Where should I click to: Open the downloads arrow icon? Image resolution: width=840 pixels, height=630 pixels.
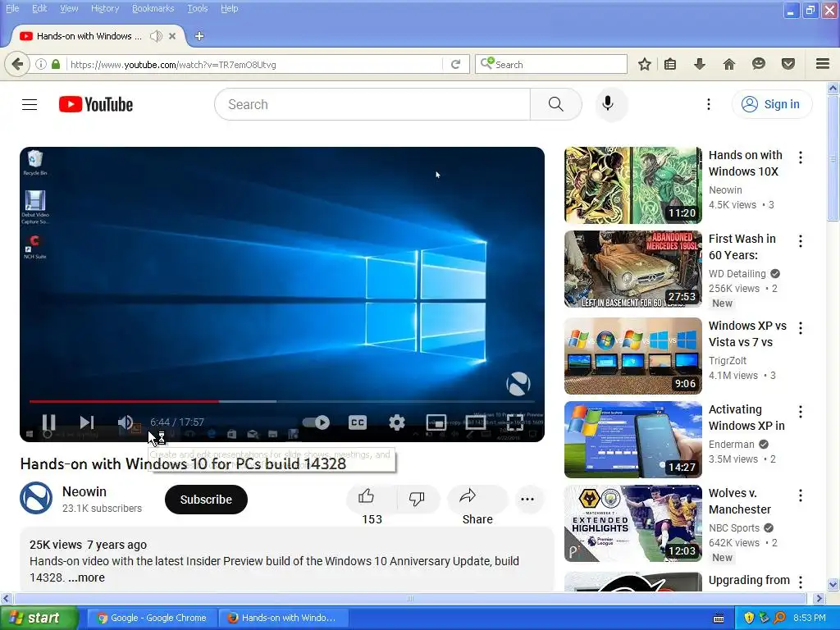point(700,64)
